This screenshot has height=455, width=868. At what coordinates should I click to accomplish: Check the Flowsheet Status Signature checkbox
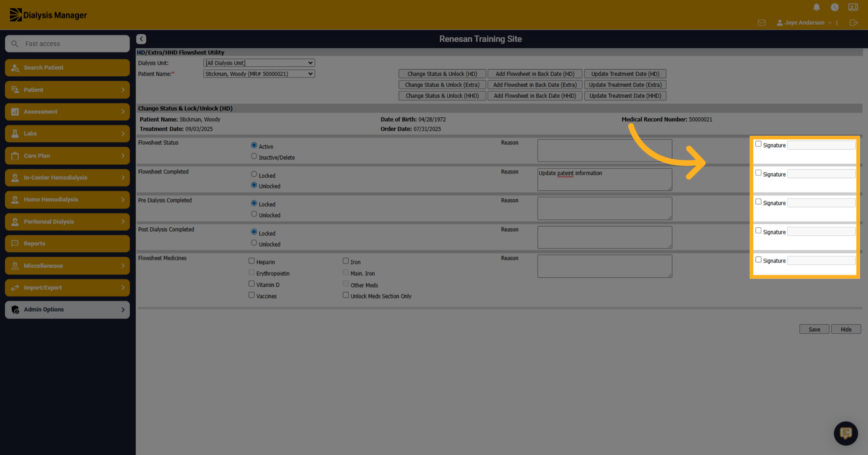[758, 144]
